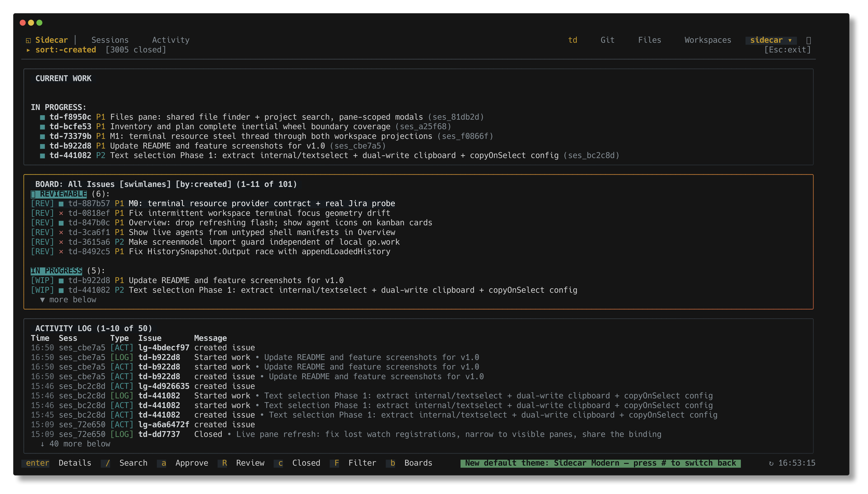
Task: Click the red x marker on td-0818ef
Action: [61, 213]
